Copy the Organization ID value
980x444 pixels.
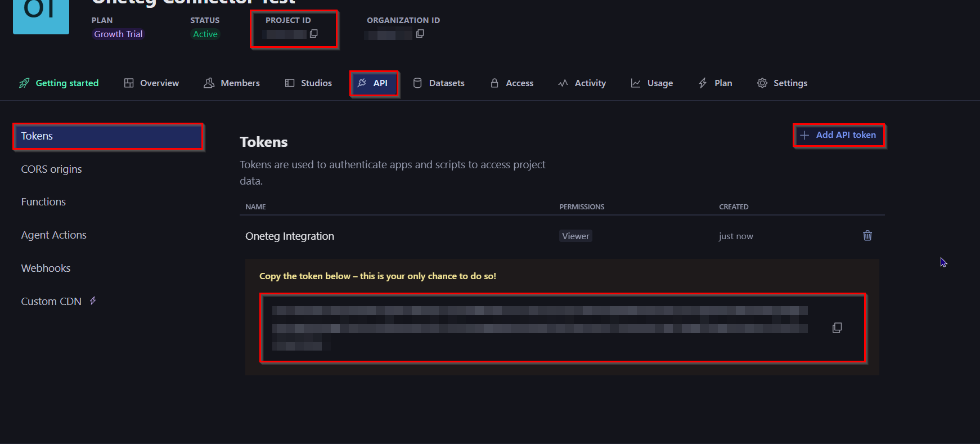(x=420, y=34)
